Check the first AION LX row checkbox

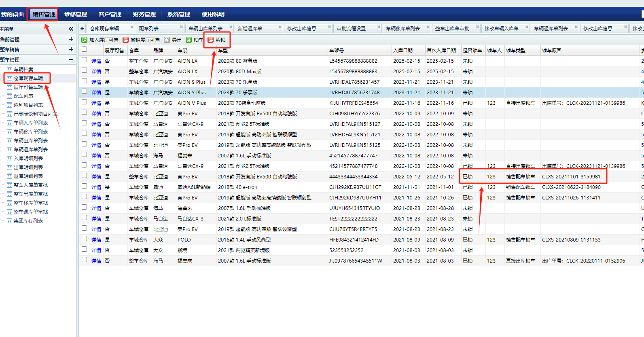click(85, 60)
